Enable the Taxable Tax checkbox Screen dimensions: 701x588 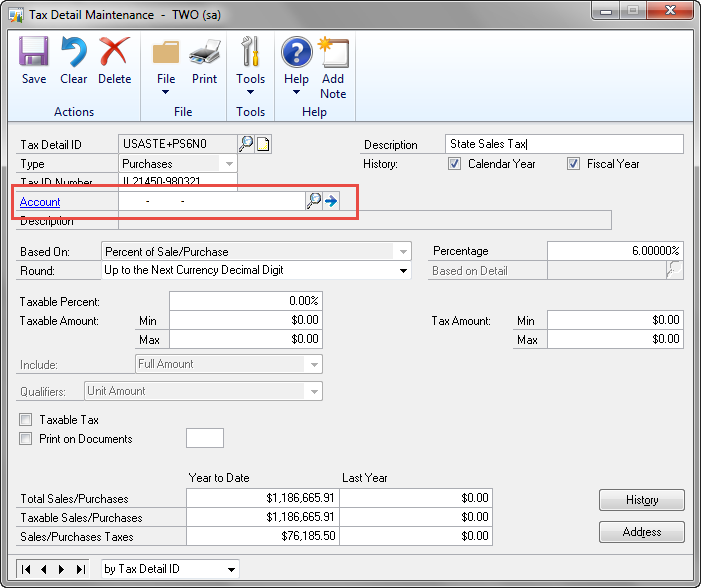coord(26,419)
